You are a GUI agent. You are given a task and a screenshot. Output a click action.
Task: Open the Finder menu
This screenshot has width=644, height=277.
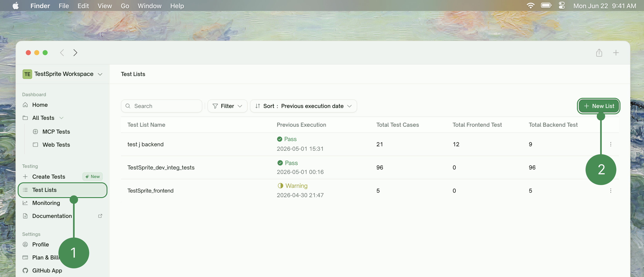[x=40, y=6]
